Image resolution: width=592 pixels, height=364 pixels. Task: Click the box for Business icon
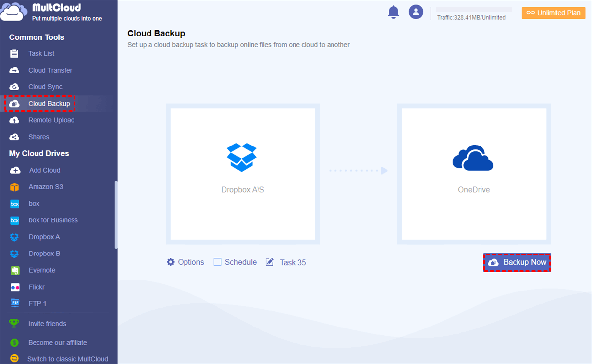pos(15,220)
